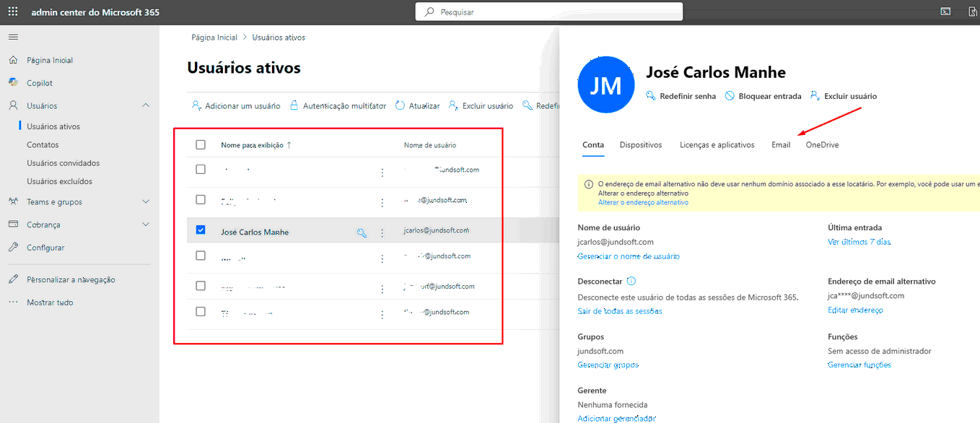The height and width of the screenshot is (423, 980).
Task: Open the app launcher waffle icon
Action: 13,12
